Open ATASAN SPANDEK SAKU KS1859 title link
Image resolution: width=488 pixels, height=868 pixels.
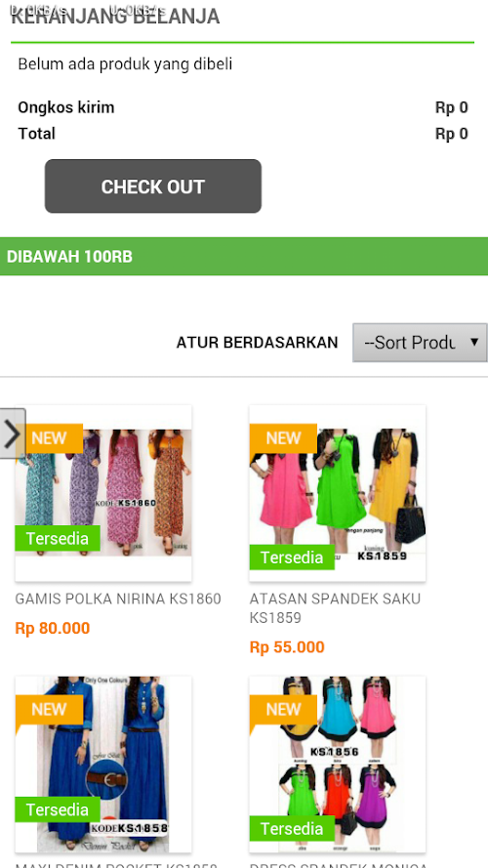[335, 608]
